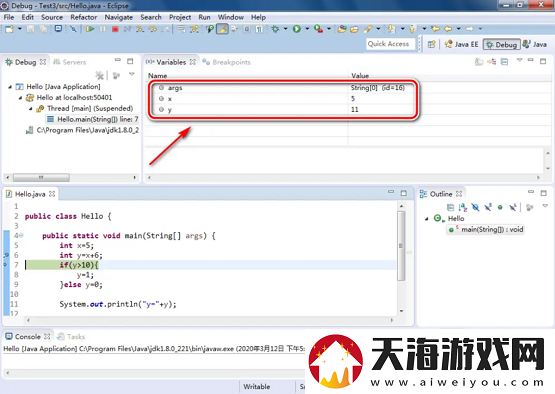Image resolution: width=555 pixels, height=394 pixels.
Task: Click the Debug view horizontal scrollbar thumb
Action: (x=41, y=177)
